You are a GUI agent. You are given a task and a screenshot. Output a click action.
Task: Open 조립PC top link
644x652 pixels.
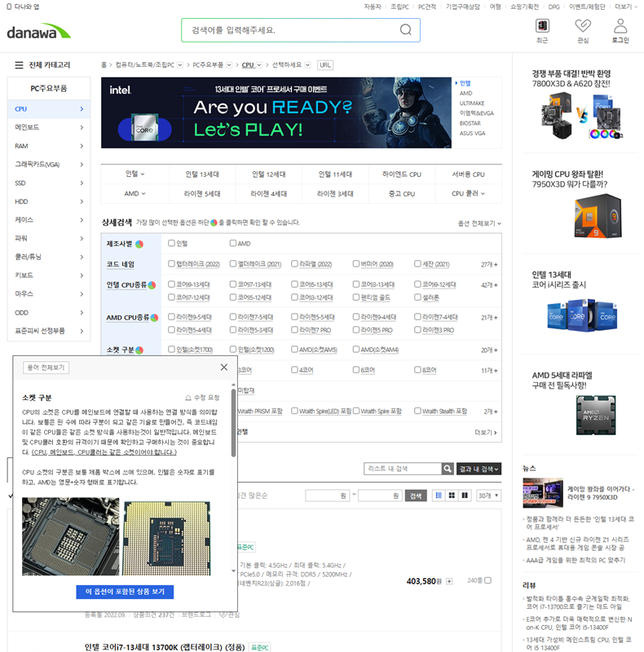(399, 7)
